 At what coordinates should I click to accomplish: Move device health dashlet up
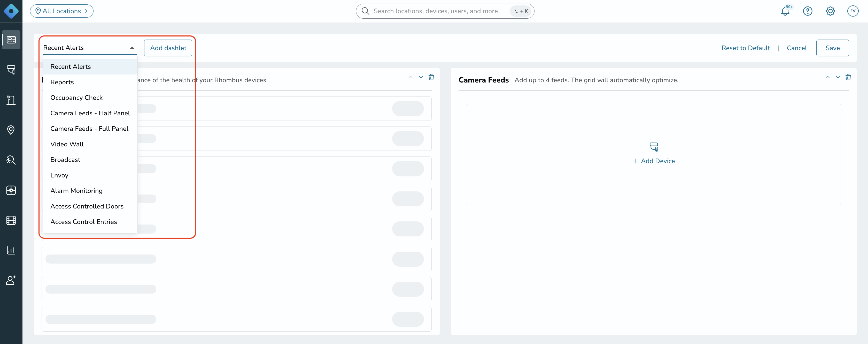(410, 77)
